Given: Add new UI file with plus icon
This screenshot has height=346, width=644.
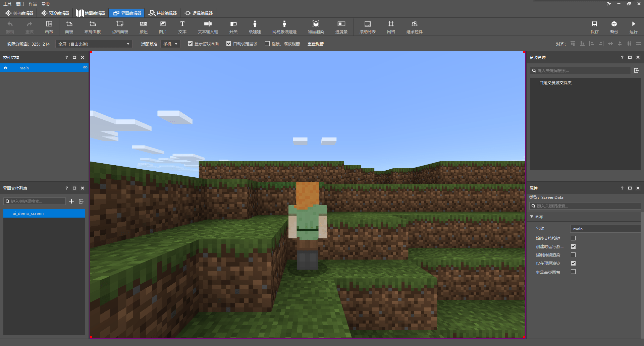Looking at the screenshot, I should tap(71, 201).
